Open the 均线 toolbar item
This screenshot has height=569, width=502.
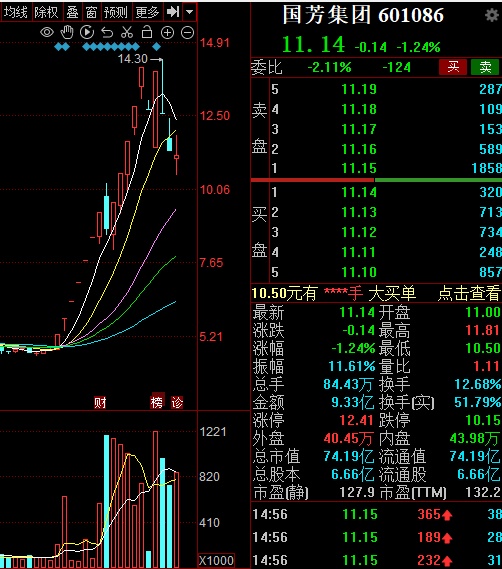pyautogui.click(x=16, y=12)
